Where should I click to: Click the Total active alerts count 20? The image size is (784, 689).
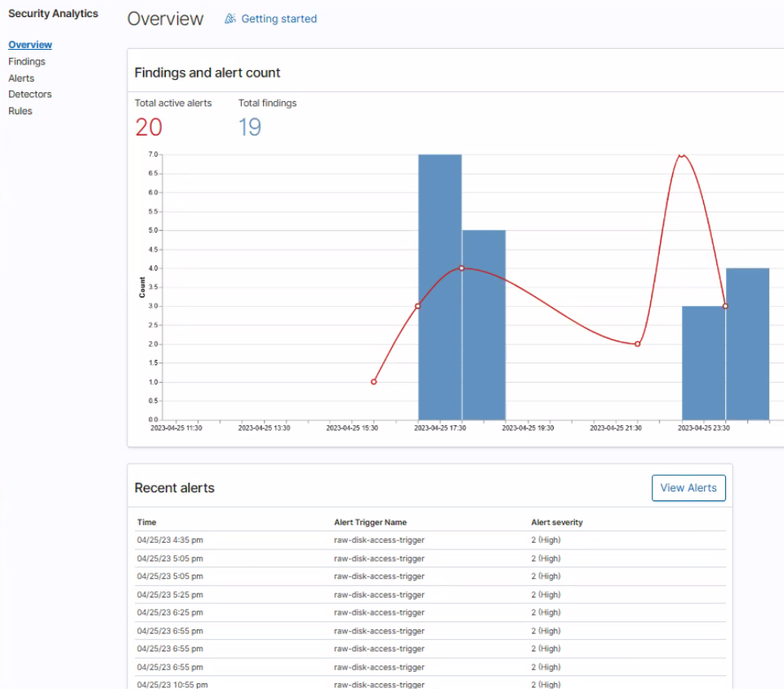148,127
